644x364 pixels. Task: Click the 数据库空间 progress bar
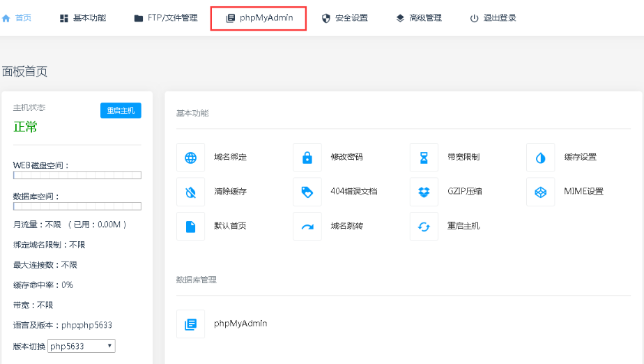pyautogui.click(x=77, y=206)
